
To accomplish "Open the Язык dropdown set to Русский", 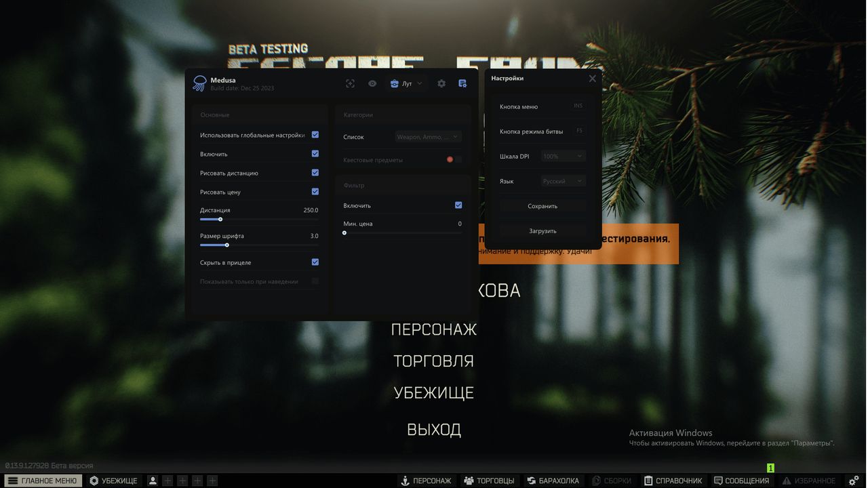I will coord(563,181).
